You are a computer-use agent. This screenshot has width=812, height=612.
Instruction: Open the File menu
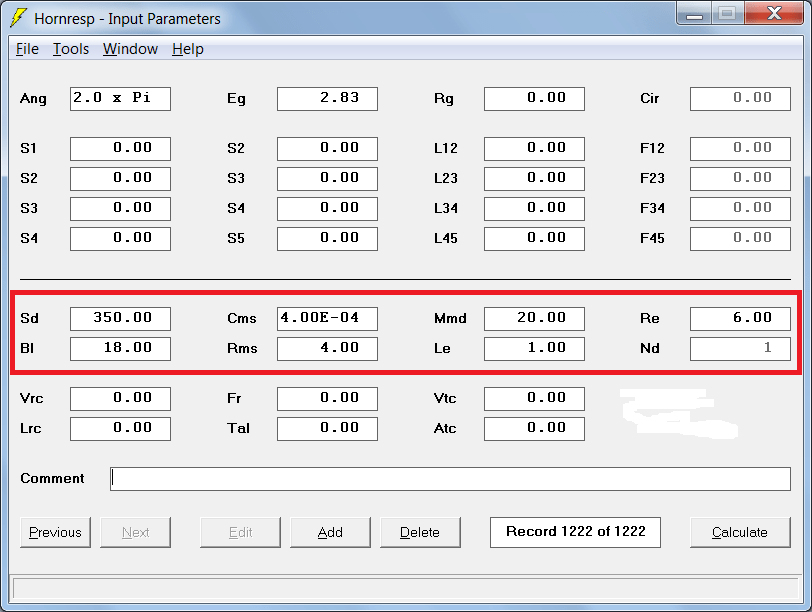[x=27, y=49]
